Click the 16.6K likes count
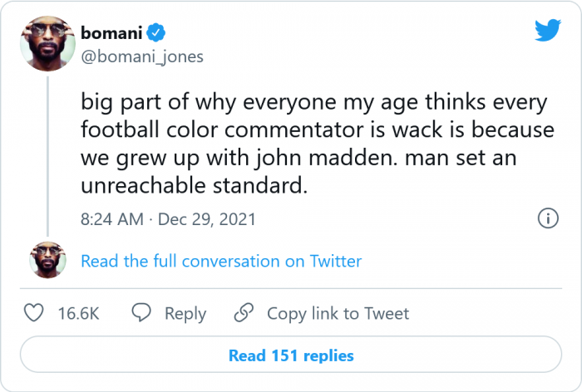 [78, 313]
